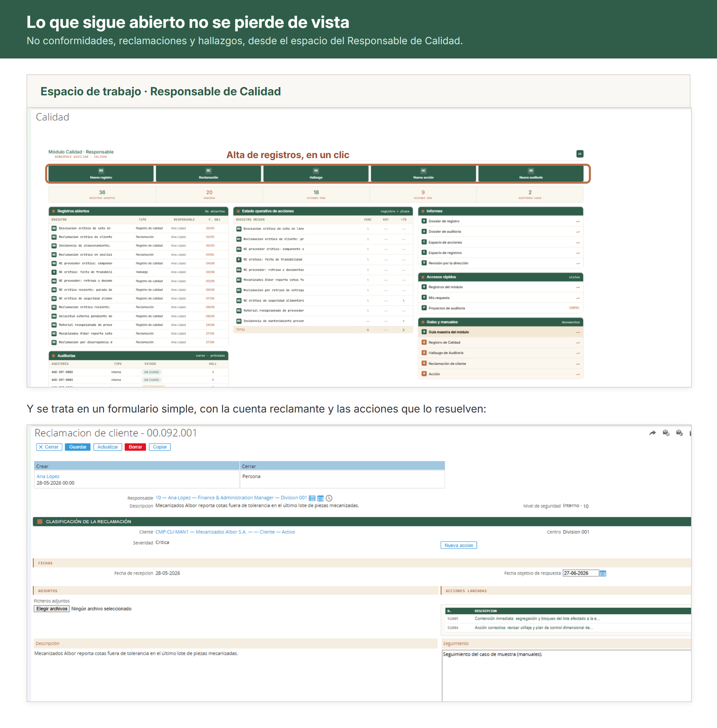Start a Nueva auditoría from top tile

tap(530, 174)
